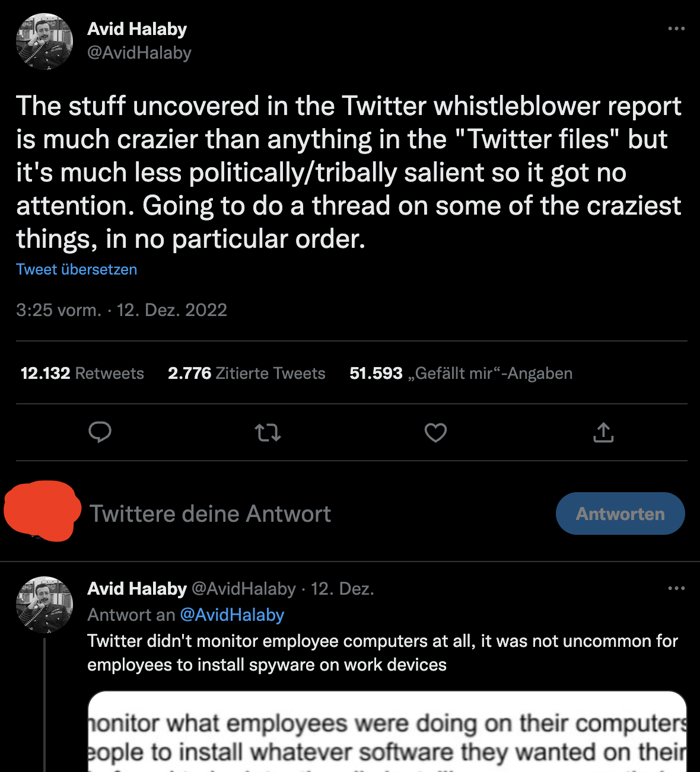Click the red profile avatar beside reply box

click(x=42, y=511)
